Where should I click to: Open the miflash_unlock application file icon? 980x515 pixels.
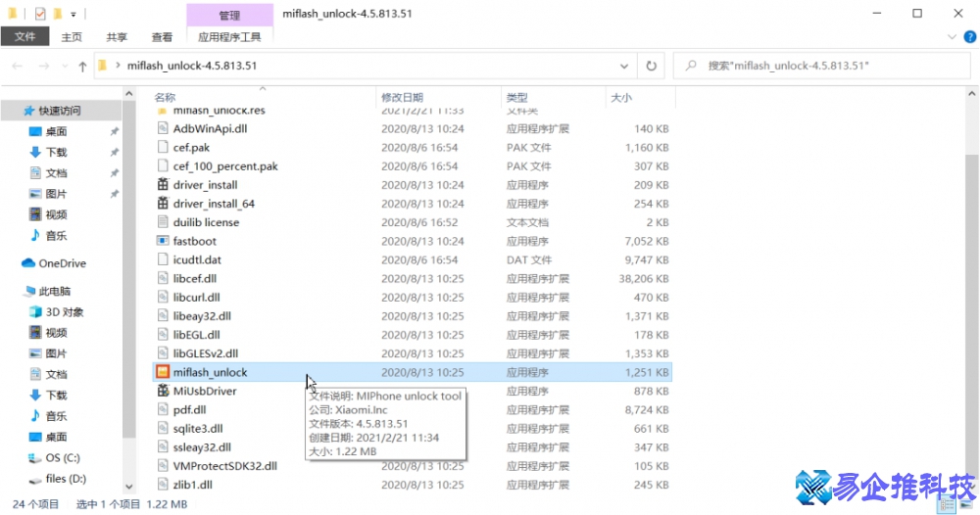point(163,372)
